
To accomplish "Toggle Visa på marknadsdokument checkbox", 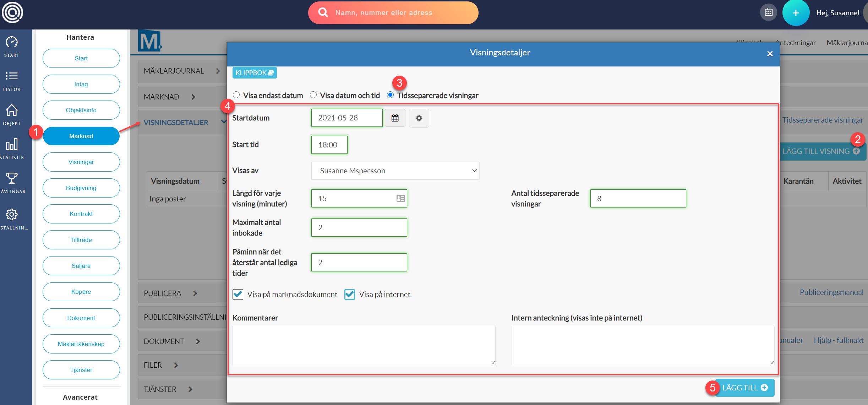I will click(x=238, y=294).
